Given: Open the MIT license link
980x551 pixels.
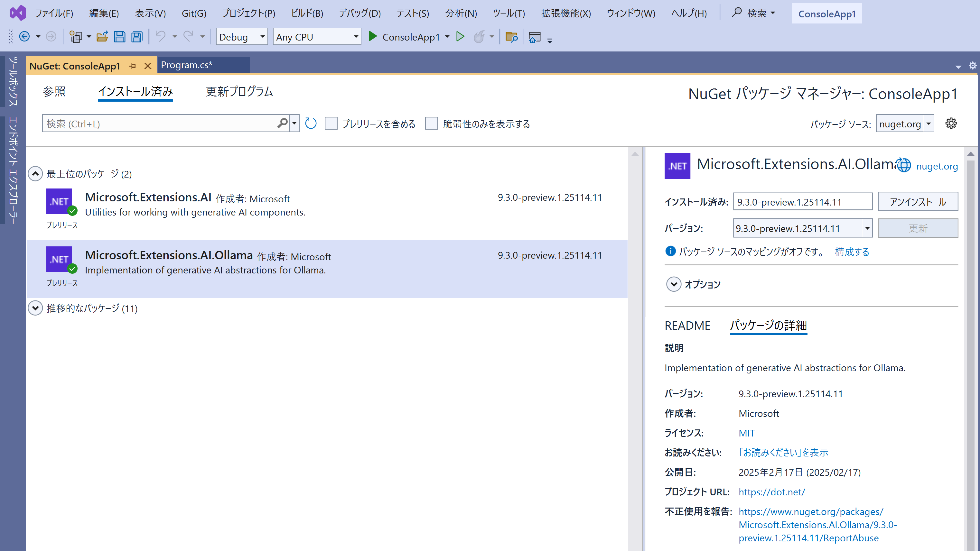Looking at the screenshot, I should (746, 433).
